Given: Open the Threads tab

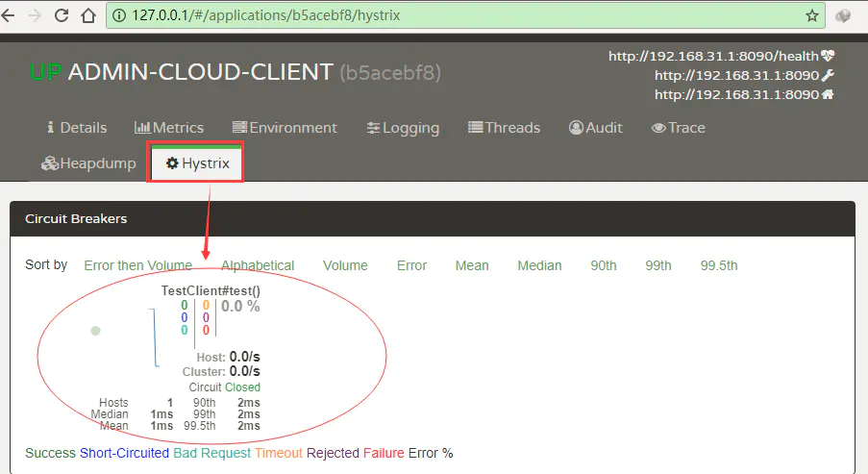Looking at the screenshot, I should coord(504,128).
